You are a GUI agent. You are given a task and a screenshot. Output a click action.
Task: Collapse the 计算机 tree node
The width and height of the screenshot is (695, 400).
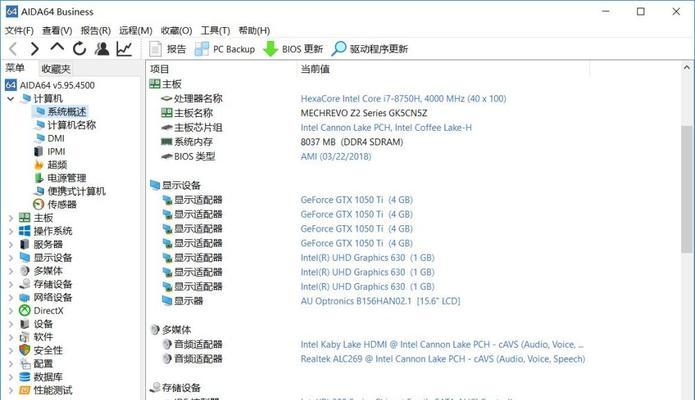[x=11, y=98]
